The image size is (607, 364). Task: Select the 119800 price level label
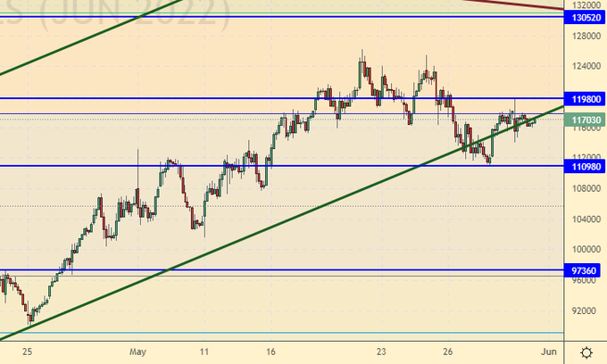[x=585, y=98]
